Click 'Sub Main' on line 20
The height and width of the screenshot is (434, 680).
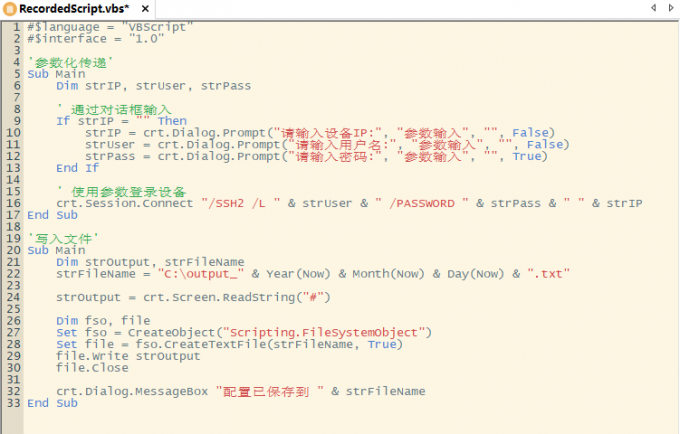(x=56, y=250)
